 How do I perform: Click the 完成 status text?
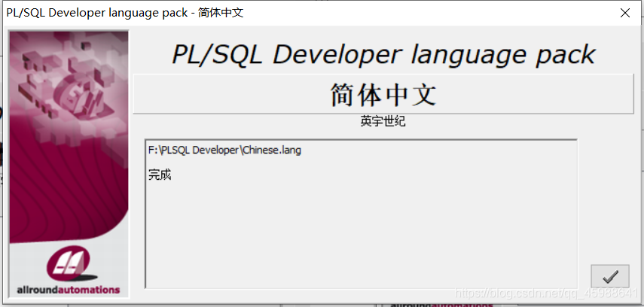tap(160, 175)
